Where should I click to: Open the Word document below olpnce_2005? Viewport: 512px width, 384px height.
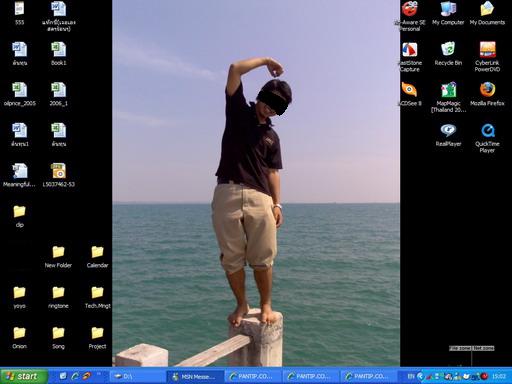(x=20, y=135)
